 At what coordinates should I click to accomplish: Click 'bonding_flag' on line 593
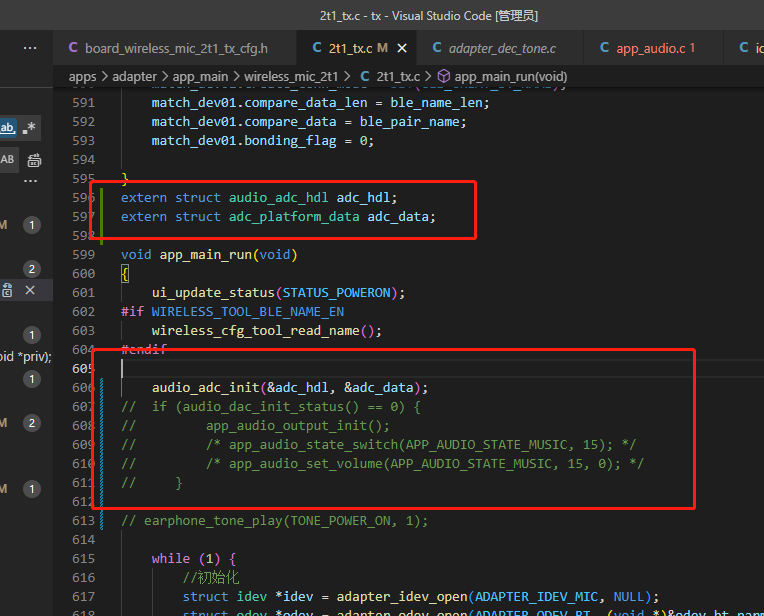290,141
